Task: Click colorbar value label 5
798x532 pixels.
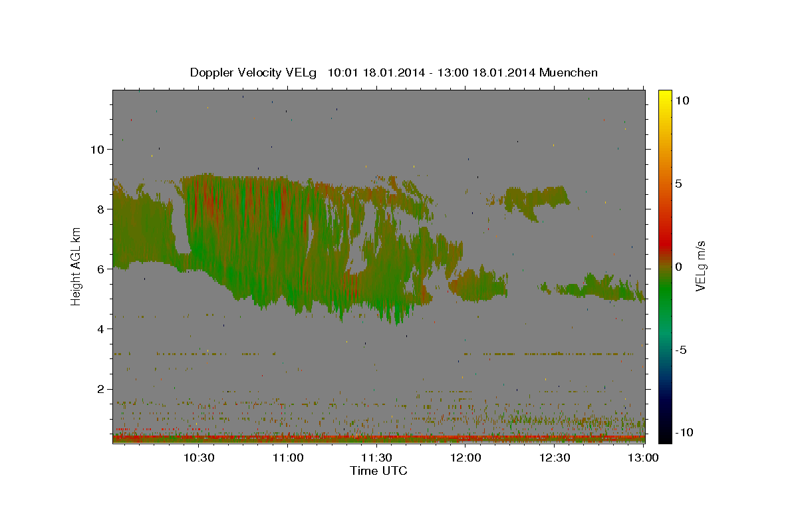Action: (x=678, y=184)
